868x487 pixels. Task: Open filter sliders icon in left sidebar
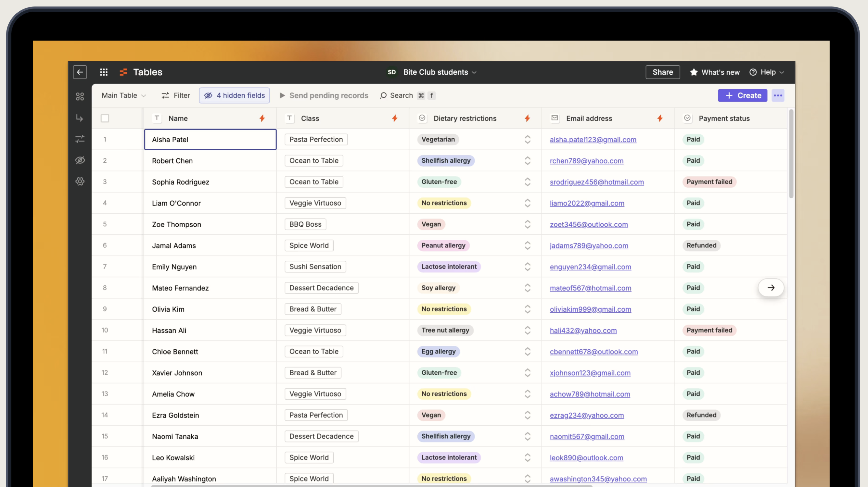[80, 139]
